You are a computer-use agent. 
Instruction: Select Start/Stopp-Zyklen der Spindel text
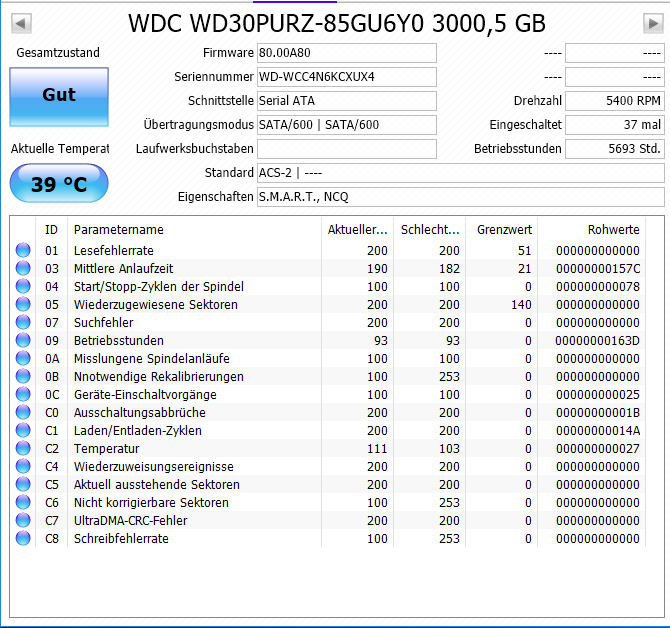pos(159,286)
